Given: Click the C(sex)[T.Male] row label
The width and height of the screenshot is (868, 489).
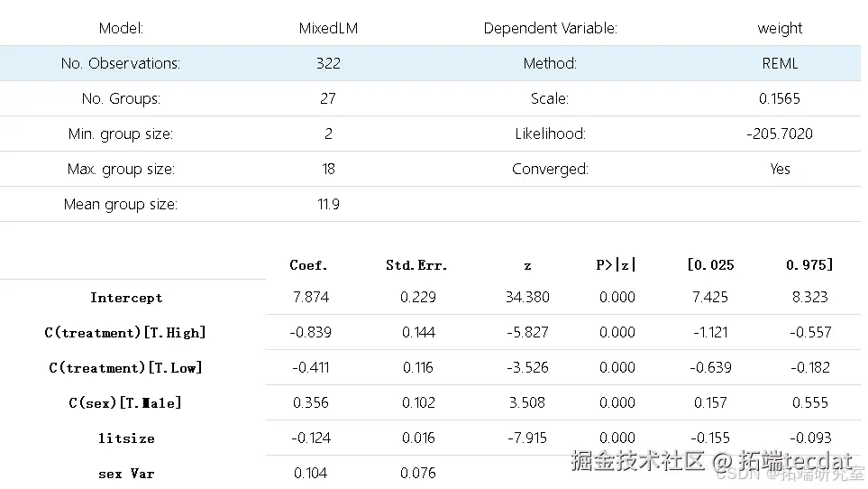Looking at the screenshot, I should (126, 403).
